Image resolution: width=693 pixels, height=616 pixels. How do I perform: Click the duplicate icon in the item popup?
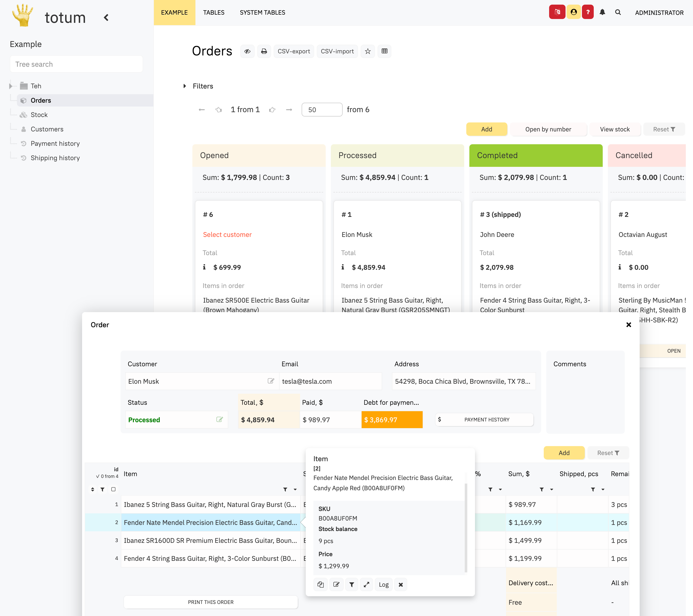[320, 584]
